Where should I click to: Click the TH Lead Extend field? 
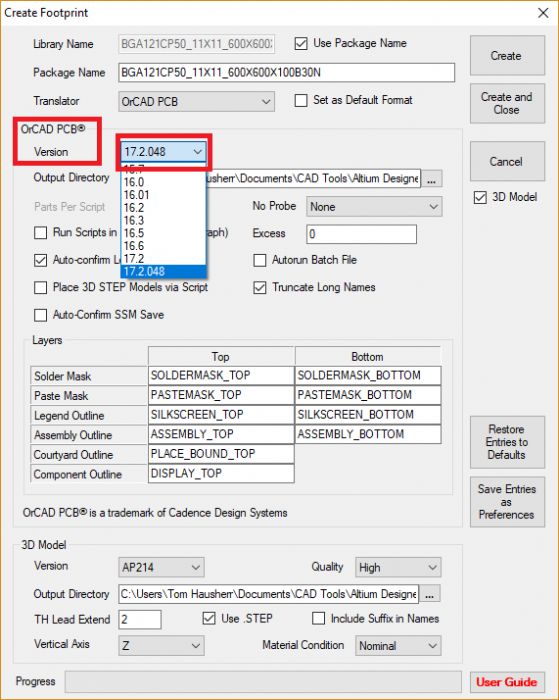(x=140, y=620)
